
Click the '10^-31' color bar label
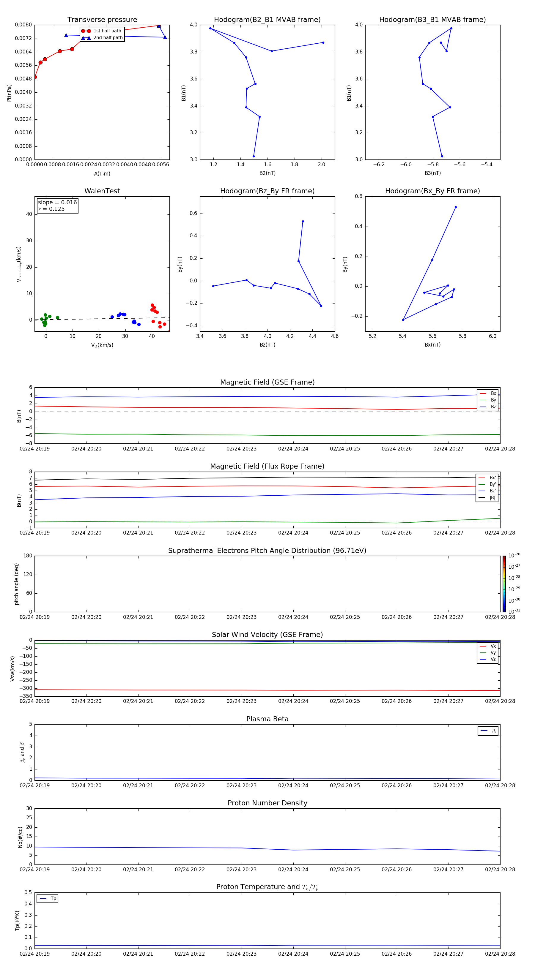pos(514,611)
